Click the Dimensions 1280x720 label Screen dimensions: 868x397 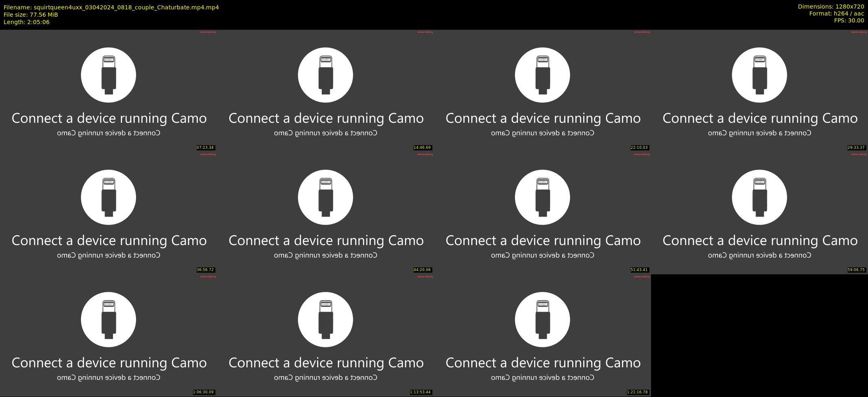click(x=831, y=7)
